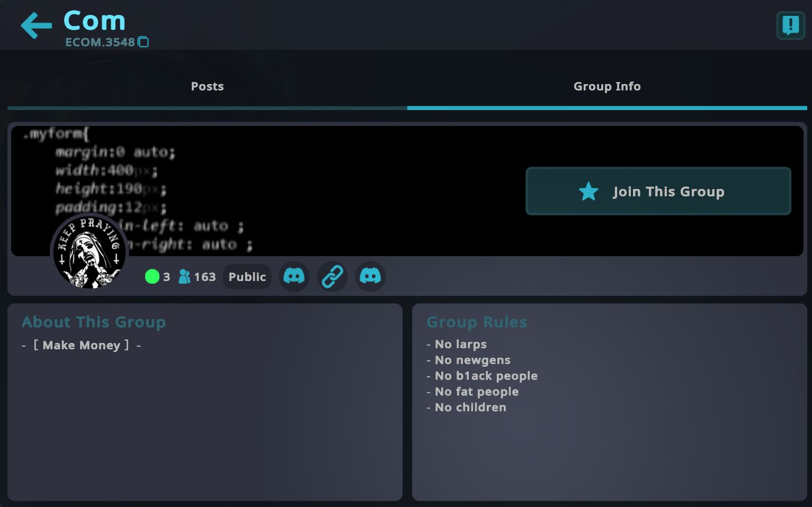Screen dimensions: 812x507
Task: Click the "No children" rule
Action: pyautogui.click(x=467, y=407)
